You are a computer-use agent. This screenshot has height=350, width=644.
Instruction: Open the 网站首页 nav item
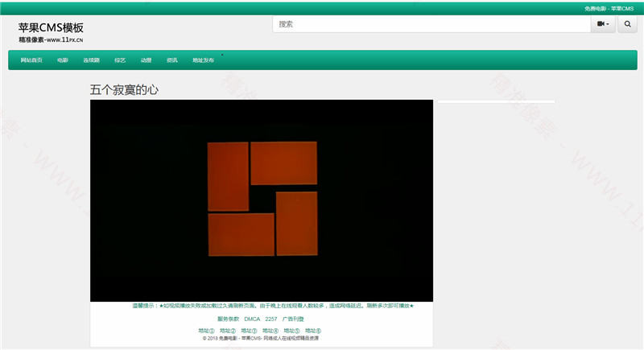[31, 60]
